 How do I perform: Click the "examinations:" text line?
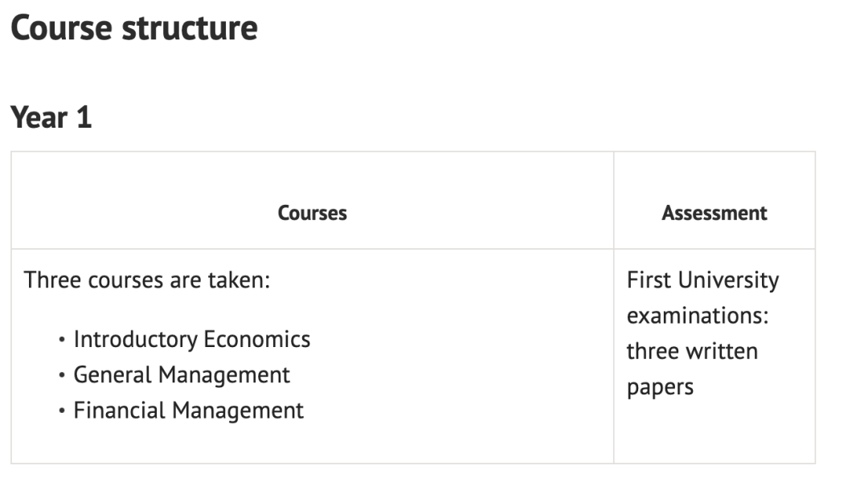(x=698, y=316)
